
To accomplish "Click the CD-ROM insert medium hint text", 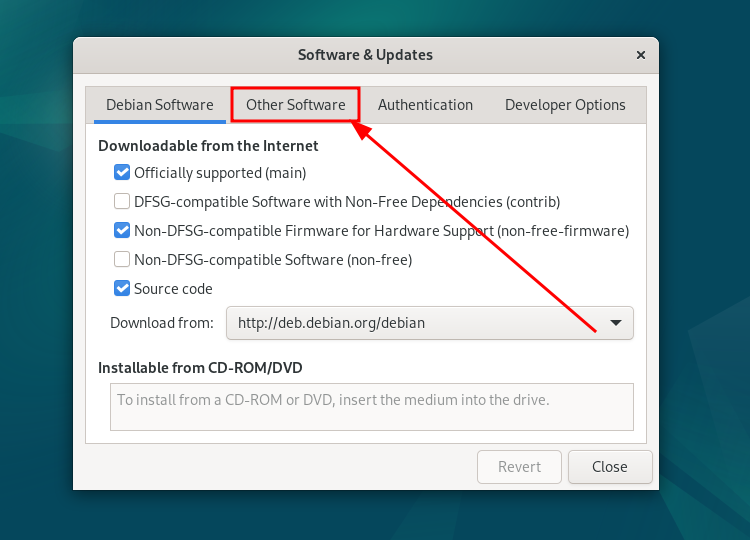I will click(x=333, y=400).
